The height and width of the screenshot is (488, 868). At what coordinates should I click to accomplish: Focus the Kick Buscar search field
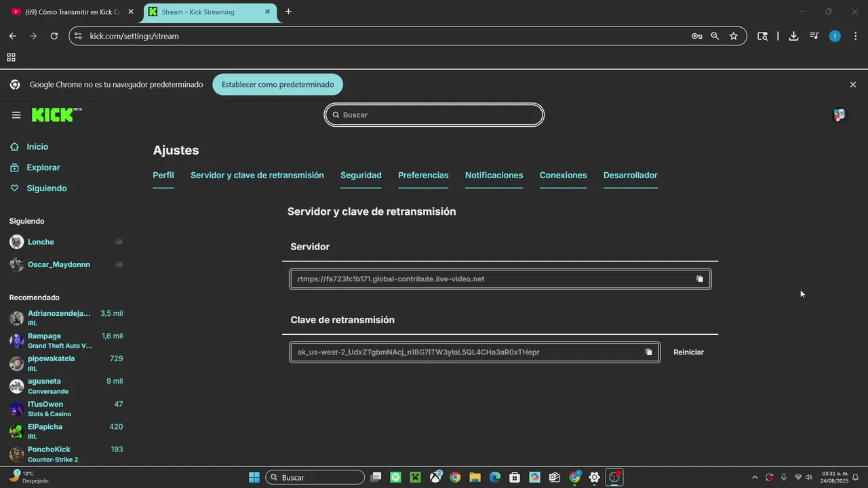click(x=434, y=115)
